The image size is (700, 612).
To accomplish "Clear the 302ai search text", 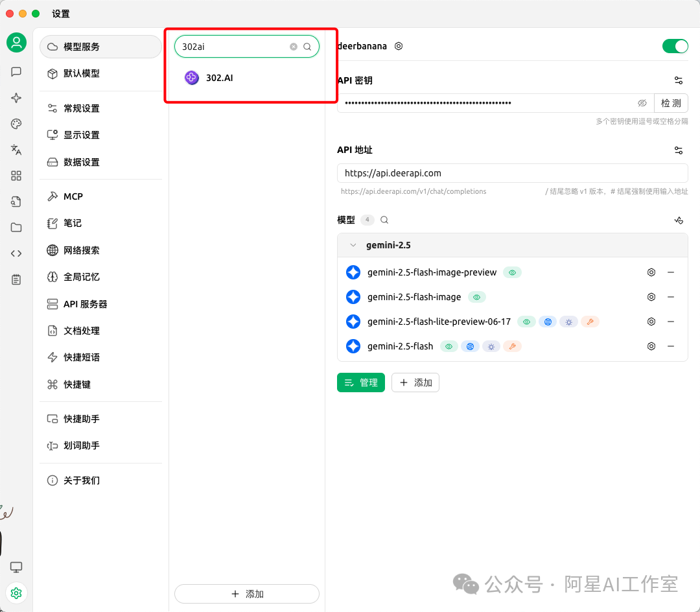I will click(x=294, y=47).
